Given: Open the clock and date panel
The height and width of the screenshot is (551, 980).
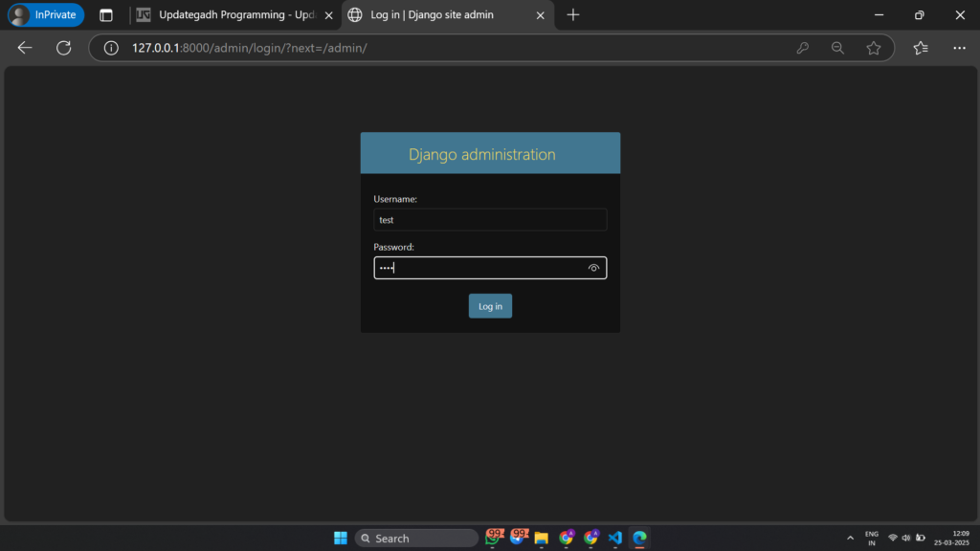Looking at the screenshot, I should [952, 538].
